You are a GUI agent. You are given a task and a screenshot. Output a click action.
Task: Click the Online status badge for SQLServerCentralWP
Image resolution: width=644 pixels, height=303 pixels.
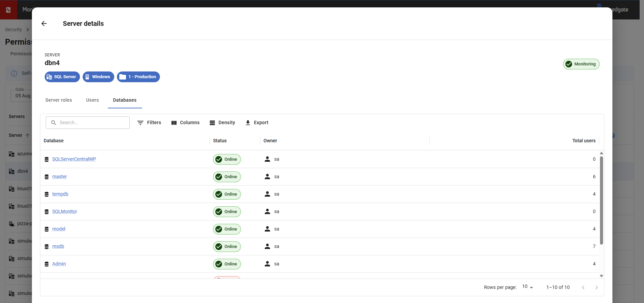click(227, 159)
